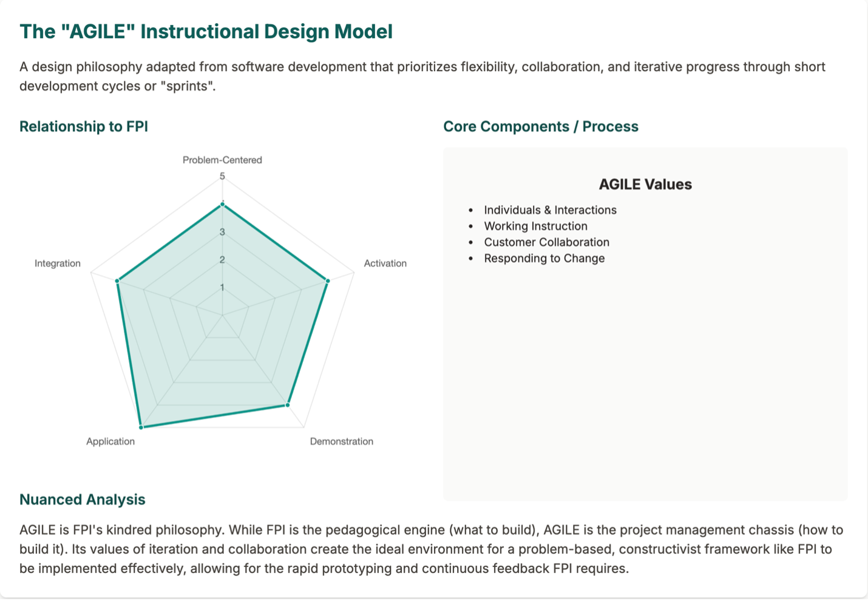
Task: Click the 'Responding to Change' bullet item
Action: (x=544, y=258)
